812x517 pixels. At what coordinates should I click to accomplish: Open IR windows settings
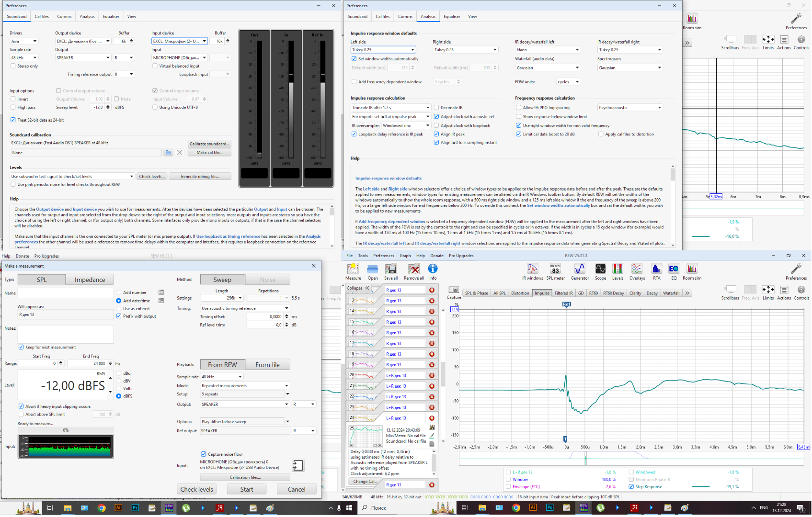pos(532,271)
